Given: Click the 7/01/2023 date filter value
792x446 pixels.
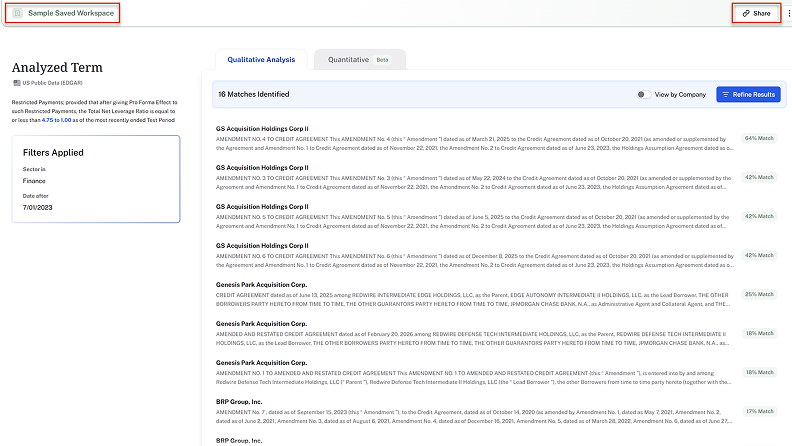Looking at the screenshot, I should click(37, 208).
